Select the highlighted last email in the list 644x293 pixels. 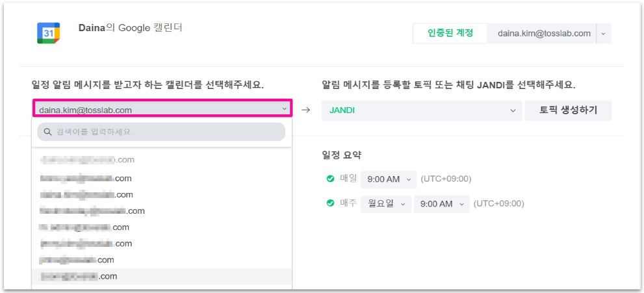pyautogui.click(x=78, y=276)
